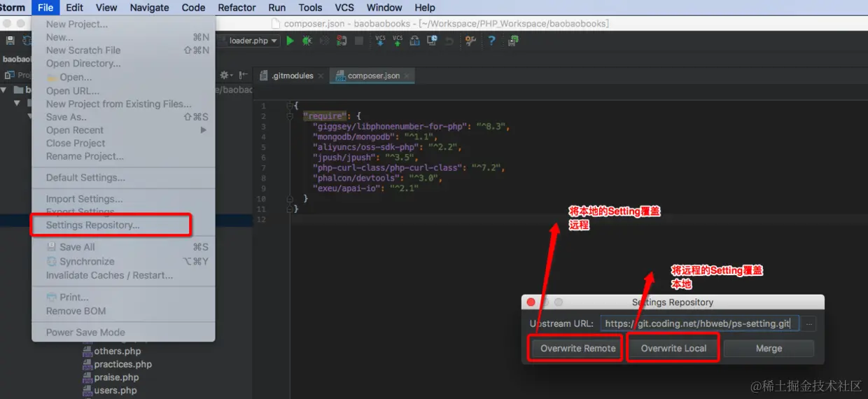Image resolution: width=868 pixels, height=399 pixels.
Task: Click the Run with Coverage icon
Action: tap(325, 41)
